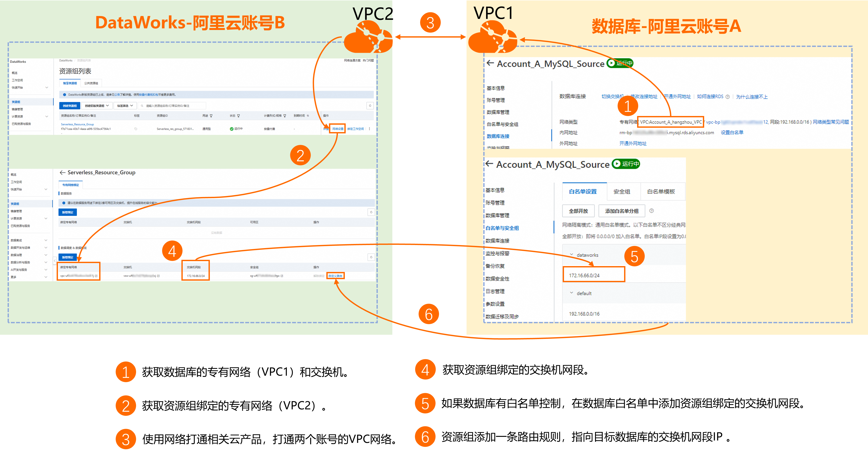This screenshot has width=868, height=464.
Task: Open Serverless_Resource_Group name link in table
Action: 77,124
